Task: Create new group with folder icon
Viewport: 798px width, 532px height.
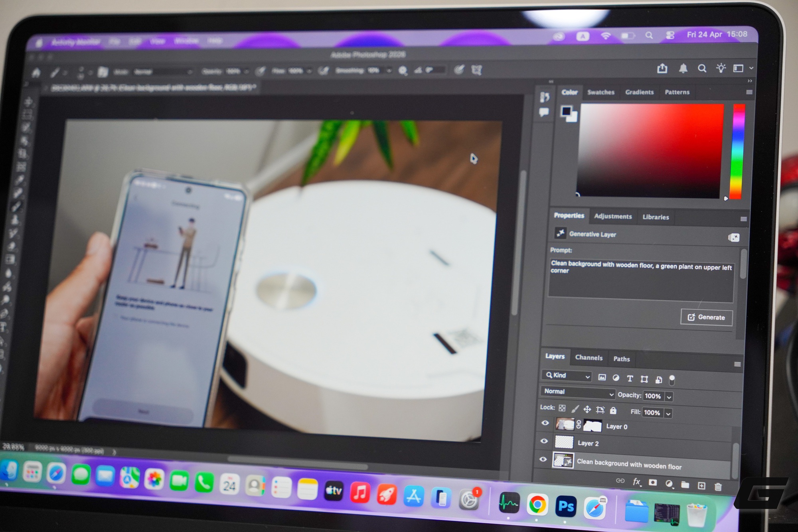Action: pos(685,485)
